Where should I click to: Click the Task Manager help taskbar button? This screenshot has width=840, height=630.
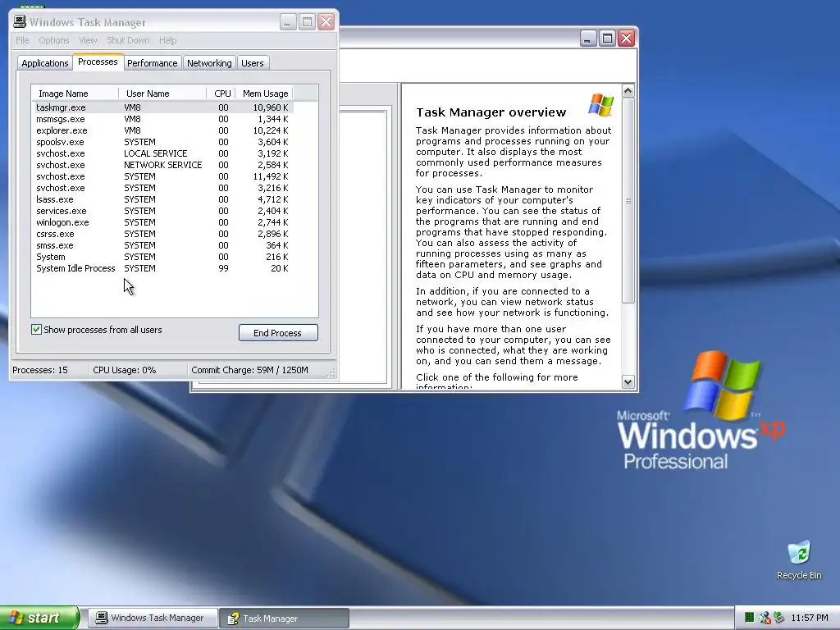[x=284, y=619]
